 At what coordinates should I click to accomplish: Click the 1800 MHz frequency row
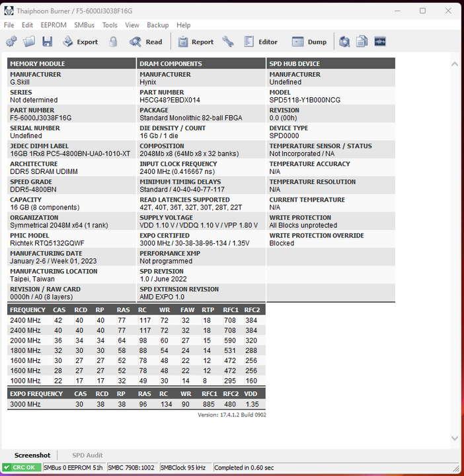pos(136,350)
